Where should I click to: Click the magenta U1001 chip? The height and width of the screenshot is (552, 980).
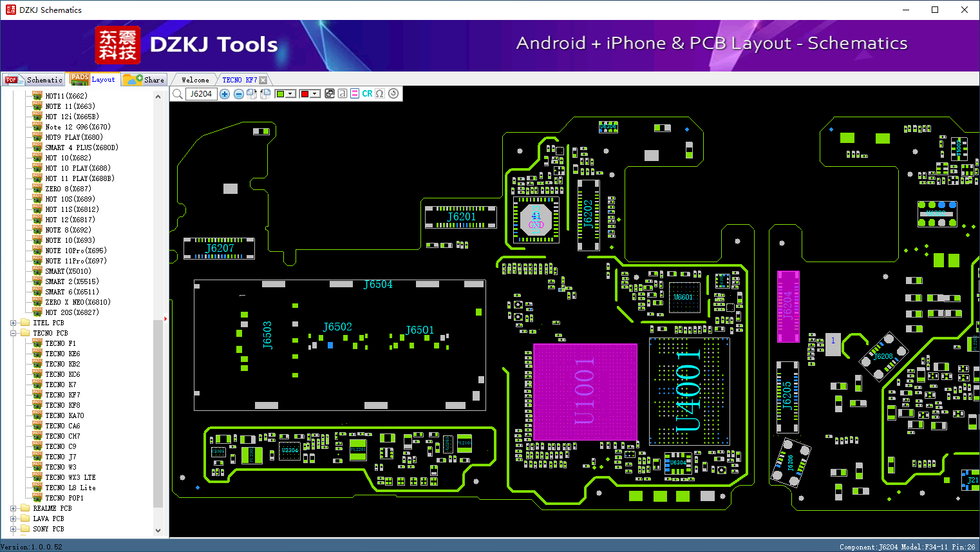[x=585, y=392]
